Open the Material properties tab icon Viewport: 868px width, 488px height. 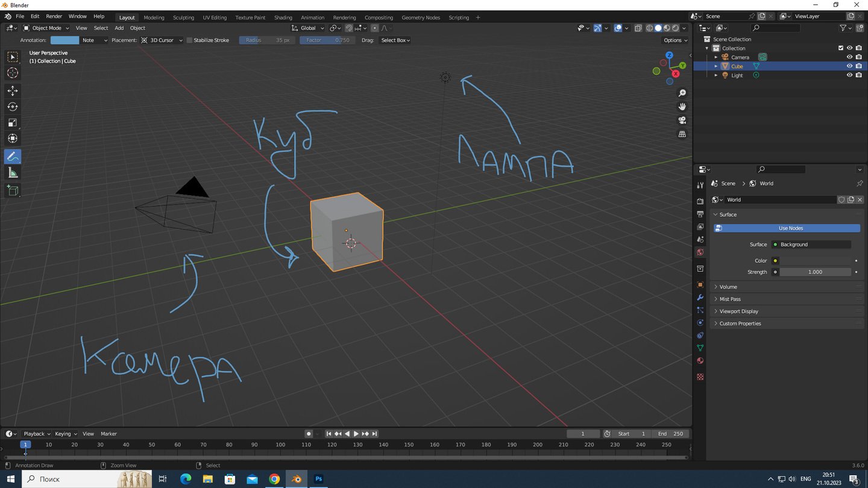[x=700, y=361]
